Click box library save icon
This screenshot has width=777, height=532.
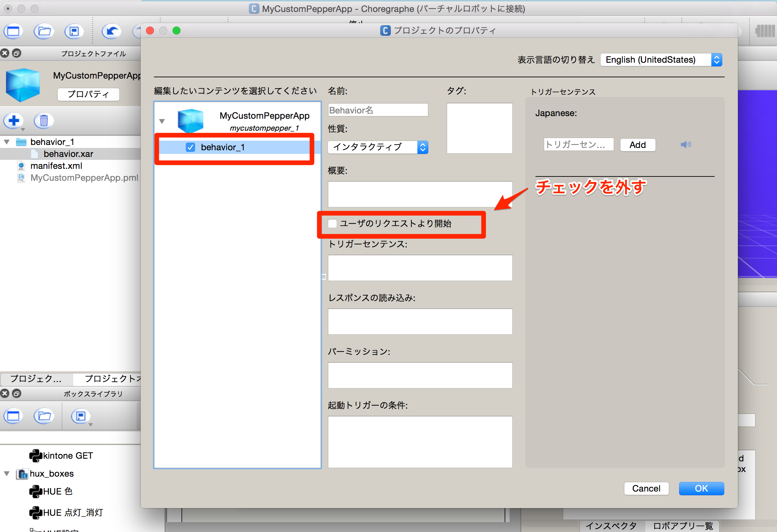point(81,416)
